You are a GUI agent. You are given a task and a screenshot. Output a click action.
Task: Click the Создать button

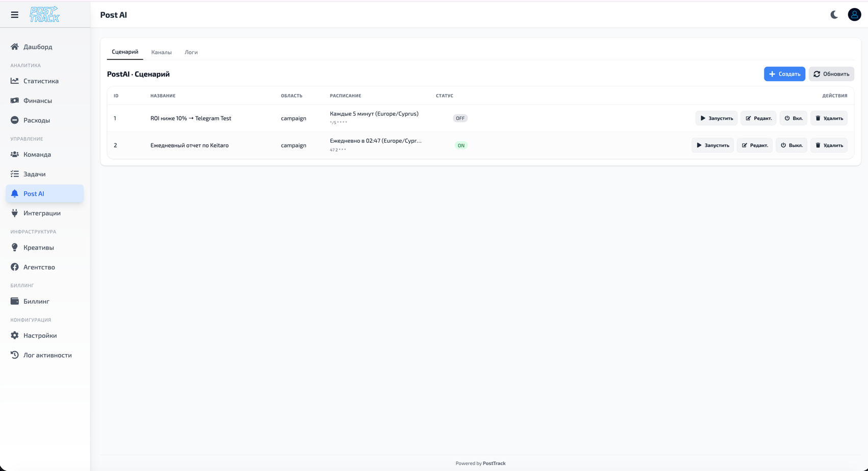[784, 74]
